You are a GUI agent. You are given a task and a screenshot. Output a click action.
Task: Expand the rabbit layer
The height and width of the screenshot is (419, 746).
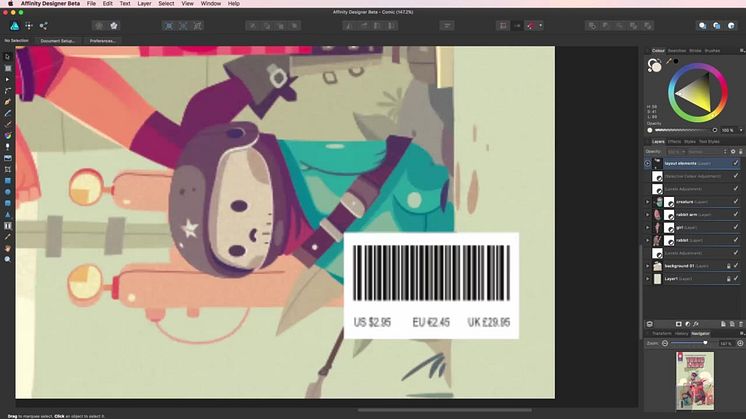point(648,240)
